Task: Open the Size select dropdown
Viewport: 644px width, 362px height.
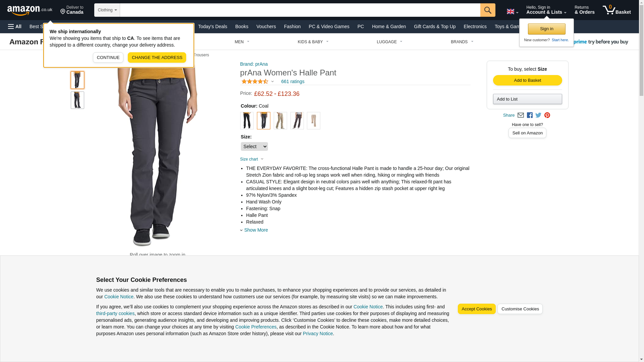Action: pos(254,146)
